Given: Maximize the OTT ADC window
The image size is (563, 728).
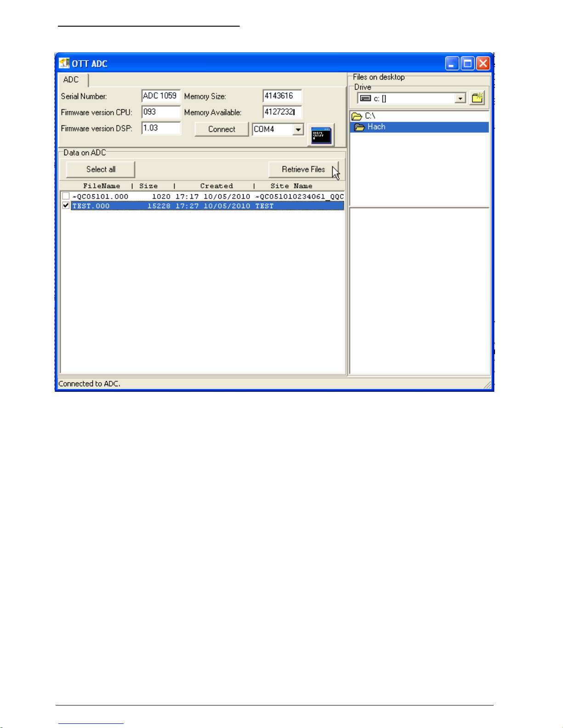Looking at the screenshot, I should pyautogui.click(x=467, y=63).
